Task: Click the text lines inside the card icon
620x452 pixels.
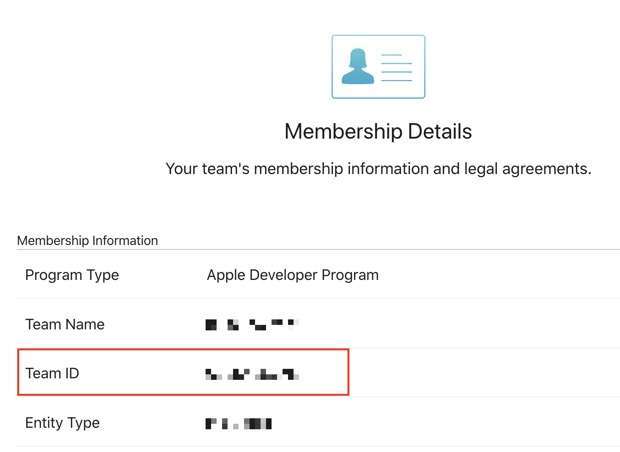Action: [x=396, y=66]
